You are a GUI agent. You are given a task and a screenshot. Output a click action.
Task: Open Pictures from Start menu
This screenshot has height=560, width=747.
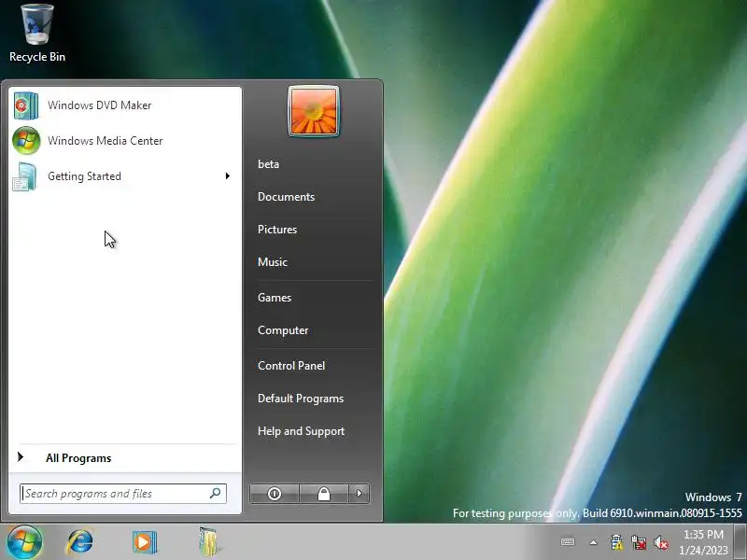pyautogui.click(x=277, y=230)
